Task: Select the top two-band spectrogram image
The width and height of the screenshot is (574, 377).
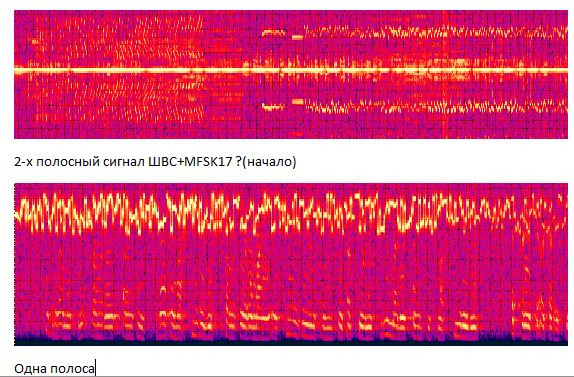Action: coord(291,74)
